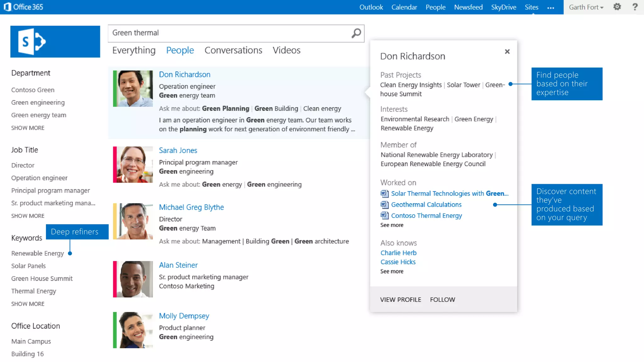Expand SHOW MORE under Keywords
This screenshot has width=644, height=362.
point(28,304)
